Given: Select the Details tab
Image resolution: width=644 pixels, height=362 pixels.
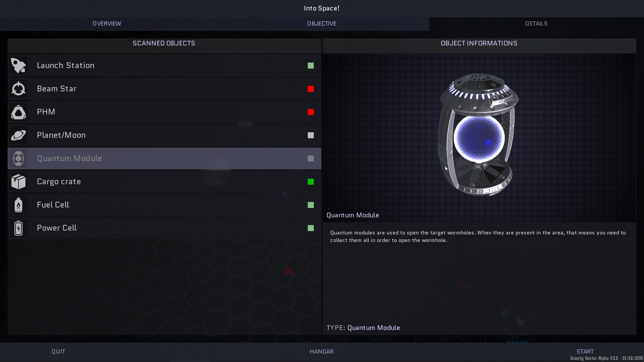Looking at the screenshot, I should point(536,23).
